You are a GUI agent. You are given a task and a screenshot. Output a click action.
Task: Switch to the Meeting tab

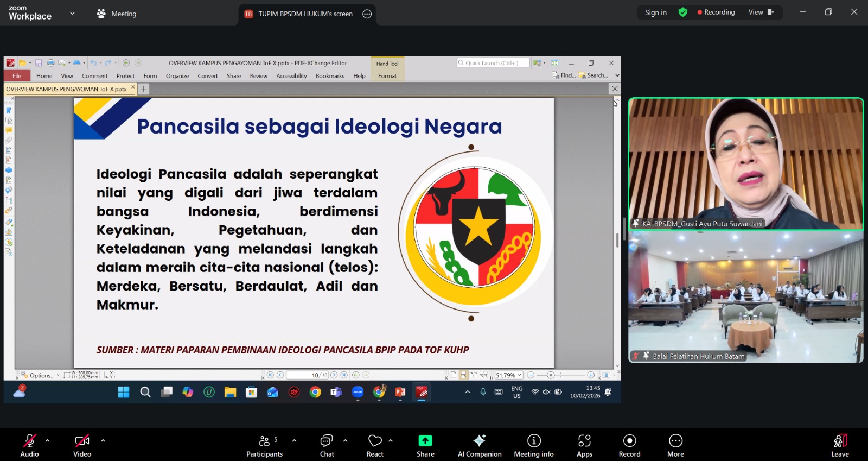[117, 14]
